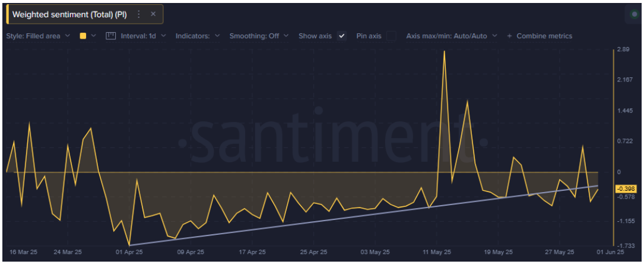Click the Combine metrics button
The height and width of the screenshot is (264, 644).
[544, 36]
